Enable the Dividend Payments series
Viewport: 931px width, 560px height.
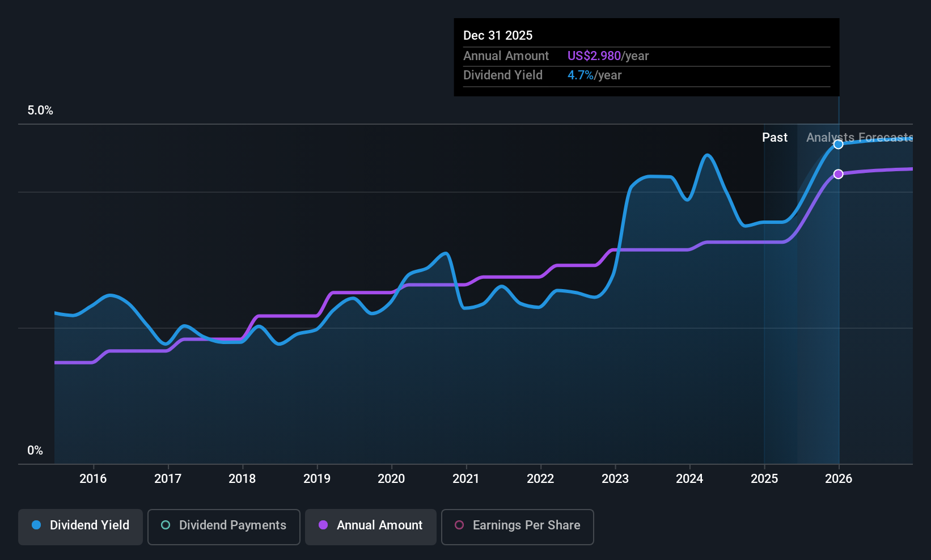[x=224, y=527]
